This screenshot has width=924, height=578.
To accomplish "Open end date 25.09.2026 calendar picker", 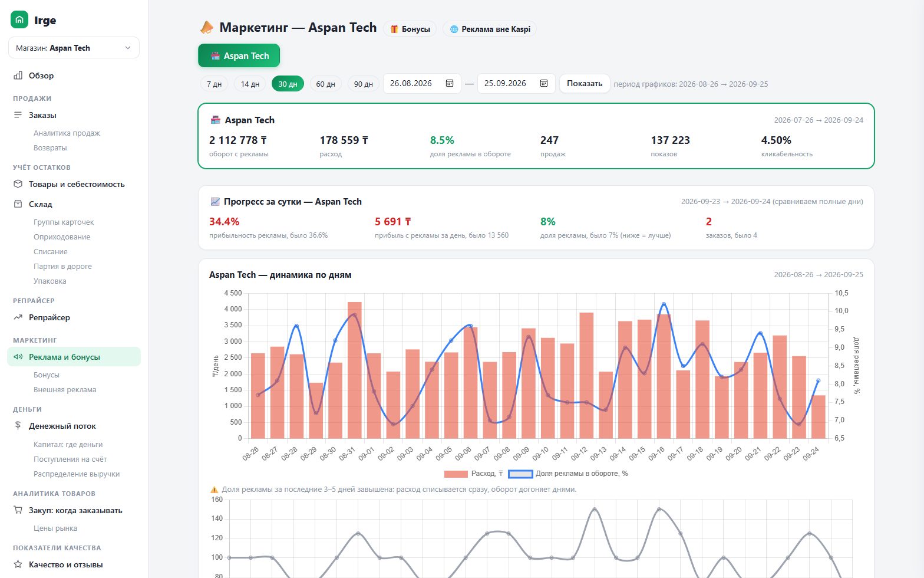I will (x=544, y=83).
